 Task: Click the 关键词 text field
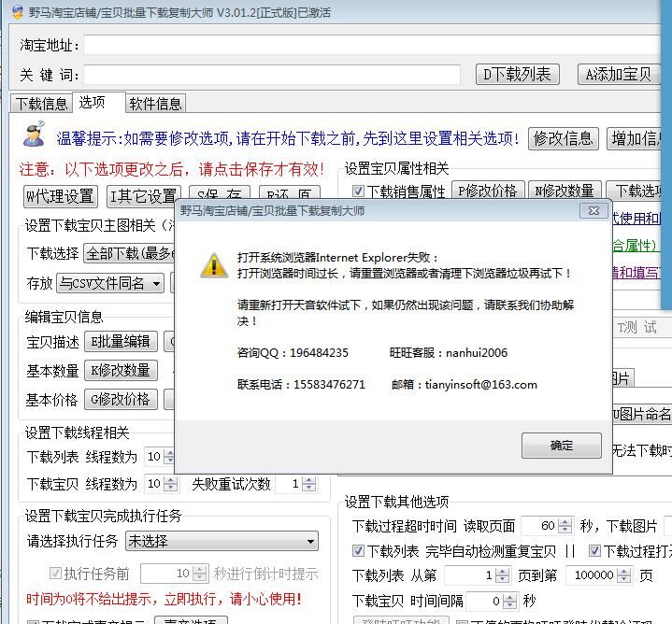tap(272, 75)
